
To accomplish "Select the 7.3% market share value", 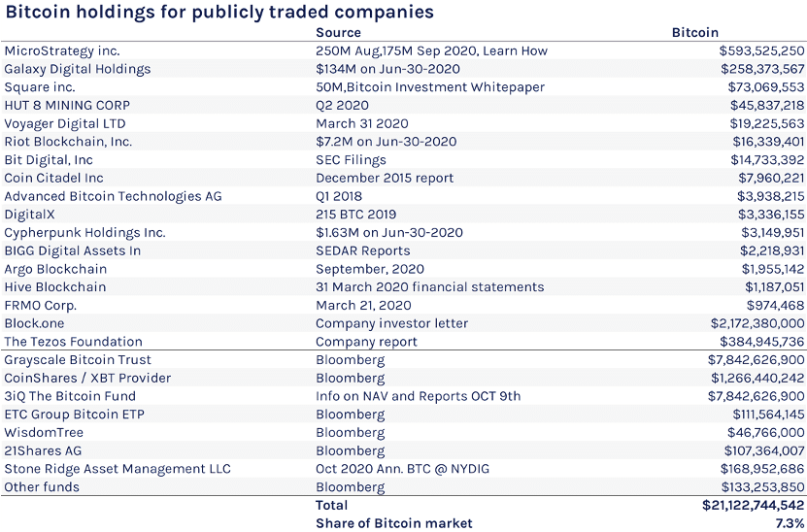I will click(x=790, y=524).
